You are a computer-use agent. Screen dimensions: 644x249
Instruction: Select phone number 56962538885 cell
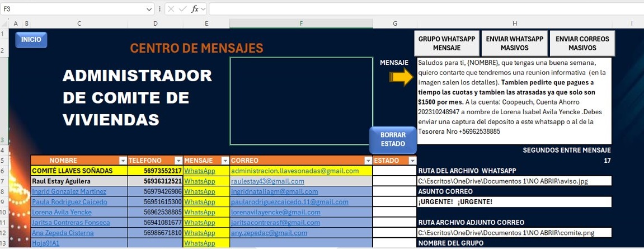(x=155, y=212)
